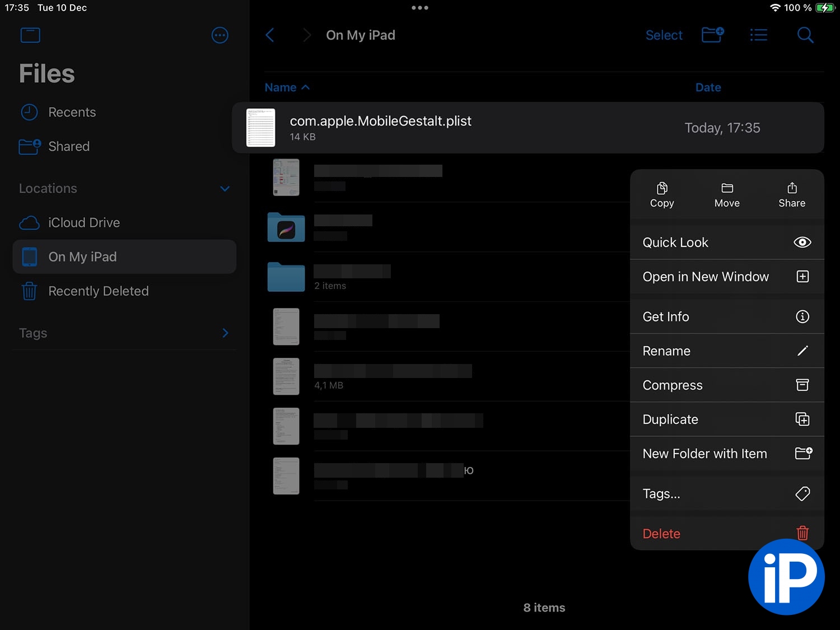Select Open in New Window
This screenshot has width=840, height=630.
[727, 277]
